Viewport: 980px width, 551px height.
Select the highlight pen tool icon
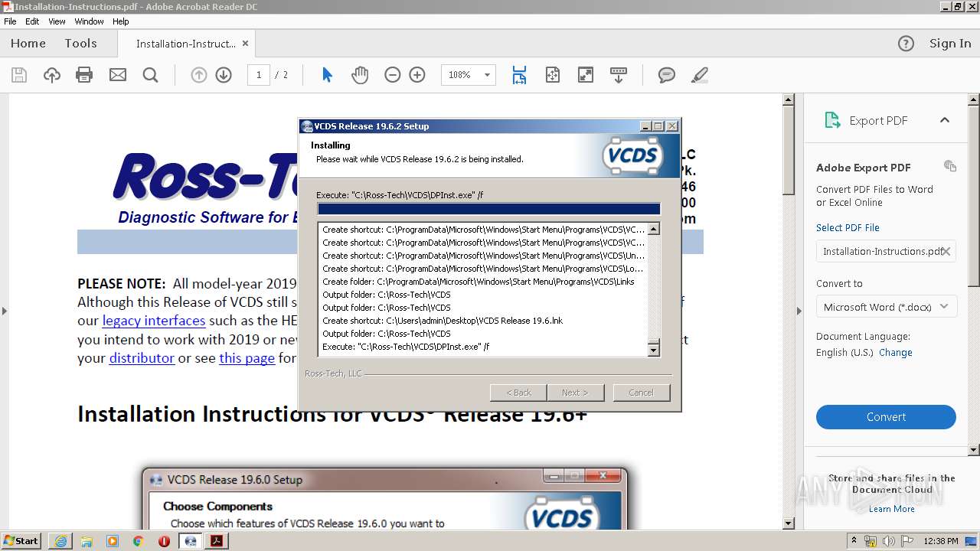click(x=699, y=75)
